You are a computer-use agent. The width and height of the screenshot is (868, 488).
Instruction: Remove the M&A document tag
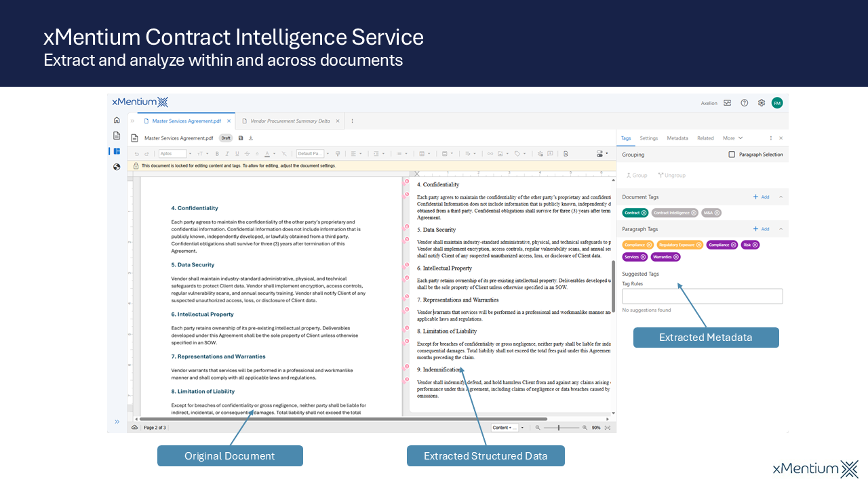point(717,213)
